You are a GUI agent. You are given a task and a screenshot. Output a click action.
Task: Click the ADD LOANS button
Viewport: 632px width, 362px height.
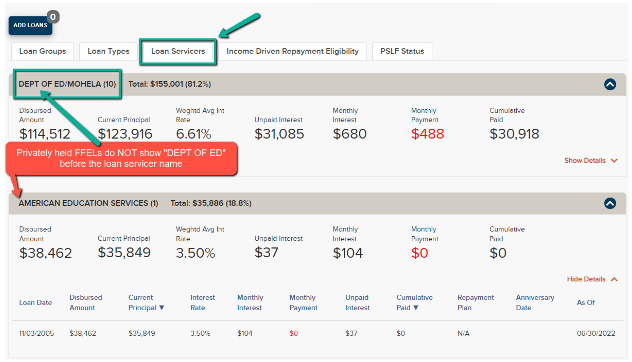[30, 25]
